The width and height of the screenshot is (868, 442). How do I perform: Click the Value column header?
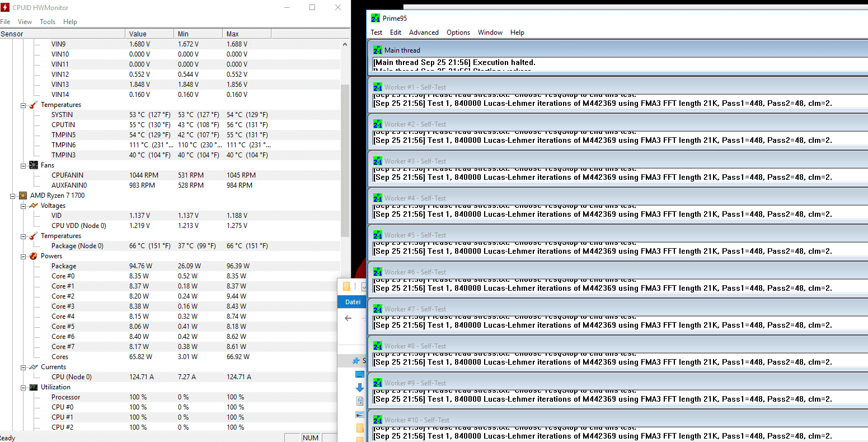[x=149, y=34]
